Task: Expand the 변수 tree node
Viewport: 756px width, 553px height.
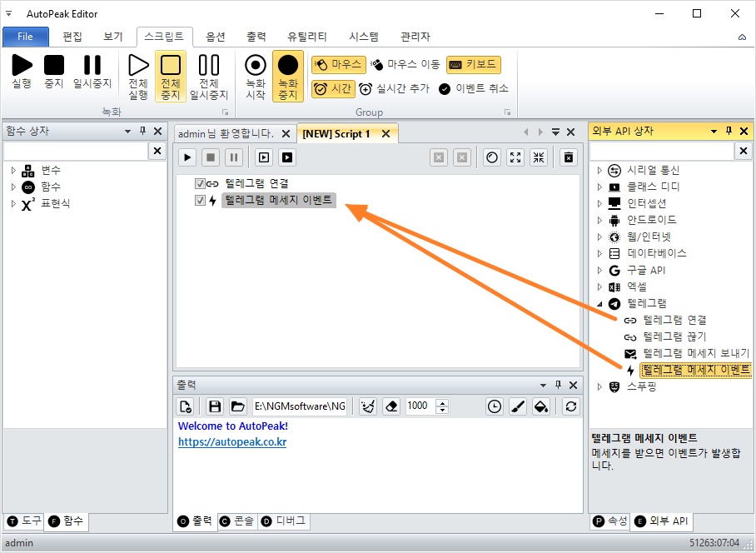Action: pos(13,170)
